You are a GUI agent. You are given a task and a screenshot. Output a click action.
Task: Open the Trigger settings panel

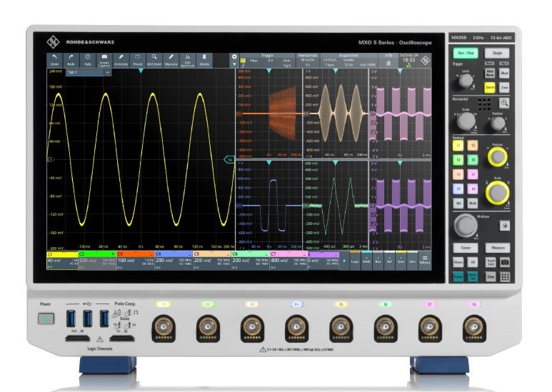click(268, 60)
